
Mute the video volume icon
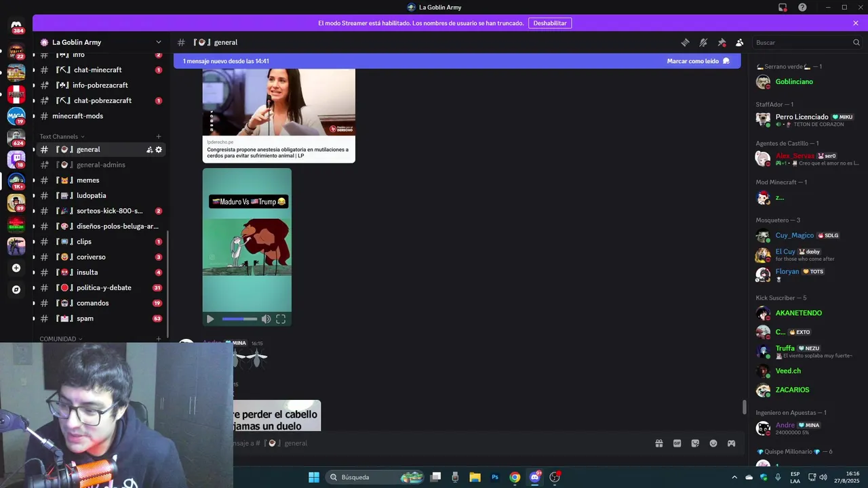coord(266,319)
